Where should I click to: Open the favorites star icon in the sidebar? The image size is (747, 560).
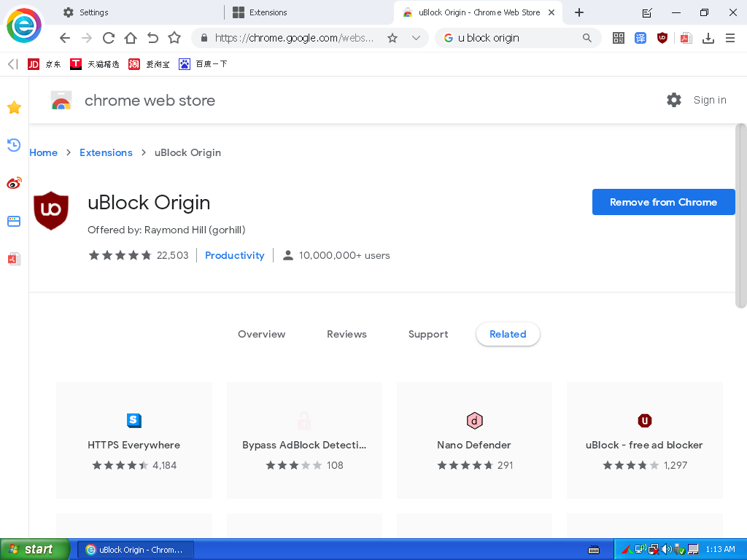13,107
